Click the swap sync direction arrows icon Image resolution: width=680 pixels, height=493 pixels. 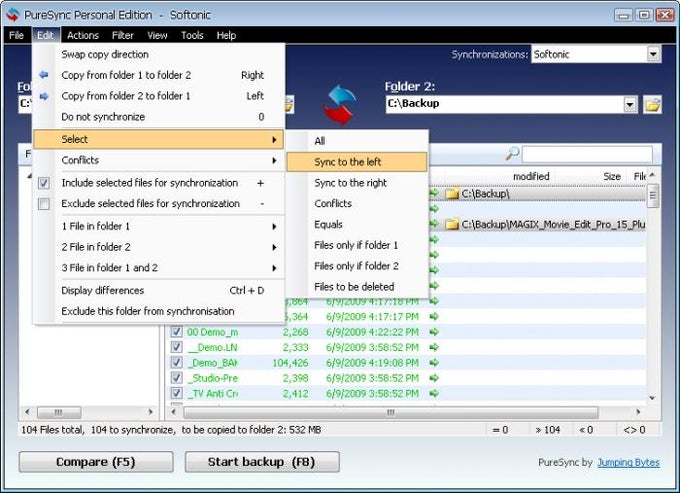pos(340,104)
